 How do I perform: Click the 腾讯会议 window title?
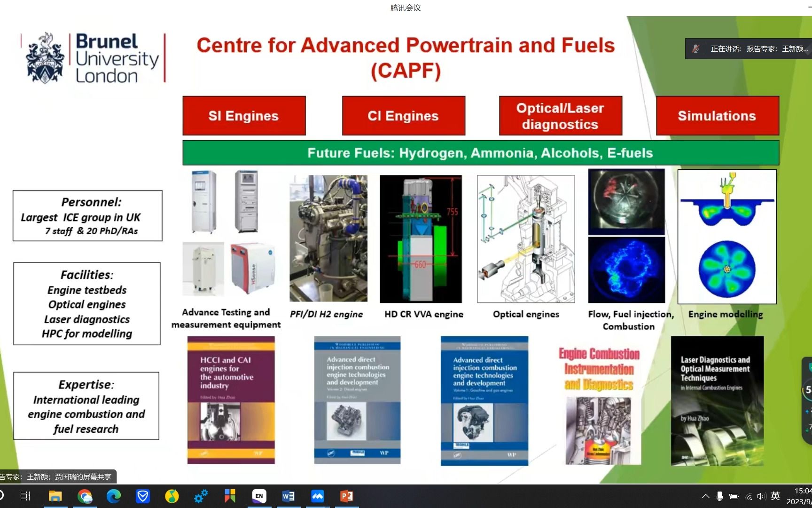click(406, 8)
